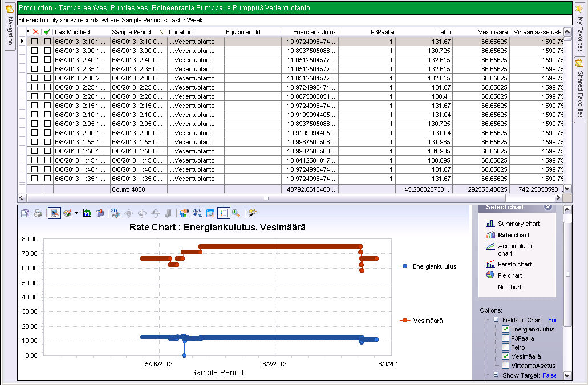Screen dimensions: 588x385
Task: Select the Accumulator chart icon
Action: pyautogui.click(x=490, y=246)
